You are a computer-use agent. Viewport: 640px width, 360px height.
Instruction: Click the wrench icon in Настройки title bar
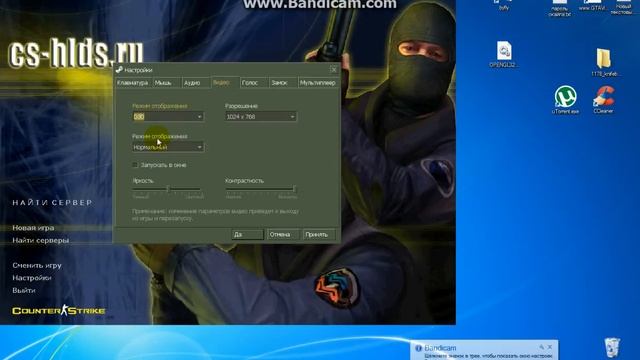[x=119, y=70]
